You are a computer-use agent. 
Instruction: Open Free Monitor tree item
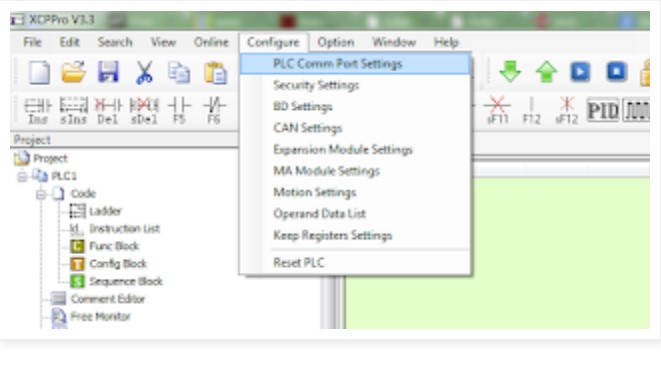click(x=101, y=317)
